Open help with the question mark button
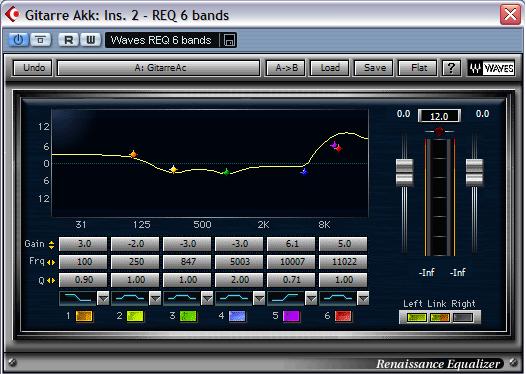Viewport: 526px width, 374px height. 451,68
